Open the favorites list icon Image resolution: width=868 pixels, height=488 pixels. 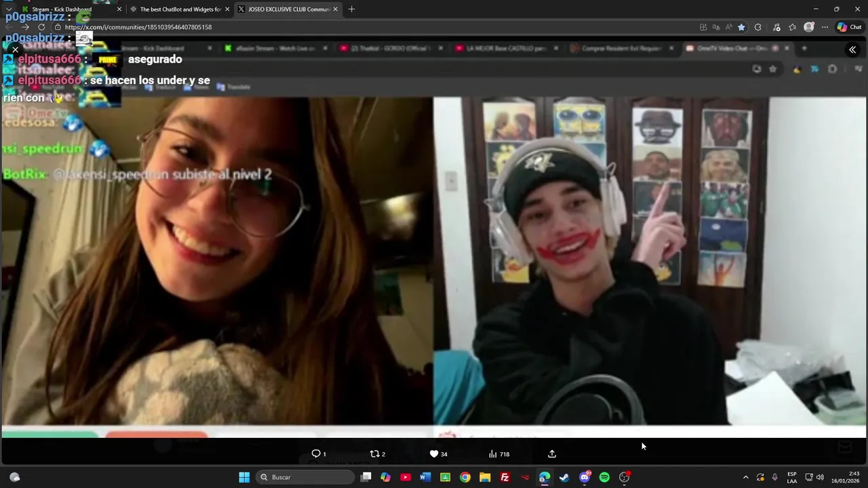792,27
